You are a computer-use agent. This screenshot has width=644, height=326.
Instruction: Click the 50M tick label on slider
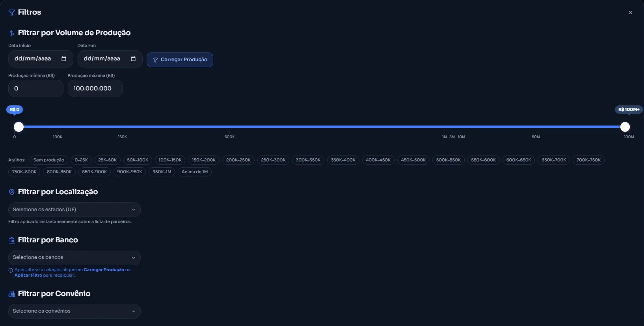(536, 137)
